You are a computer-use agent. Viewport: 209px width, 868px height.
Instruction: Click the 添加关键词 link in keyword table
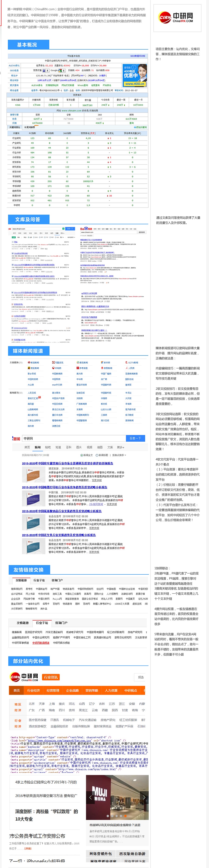(141, 127)
